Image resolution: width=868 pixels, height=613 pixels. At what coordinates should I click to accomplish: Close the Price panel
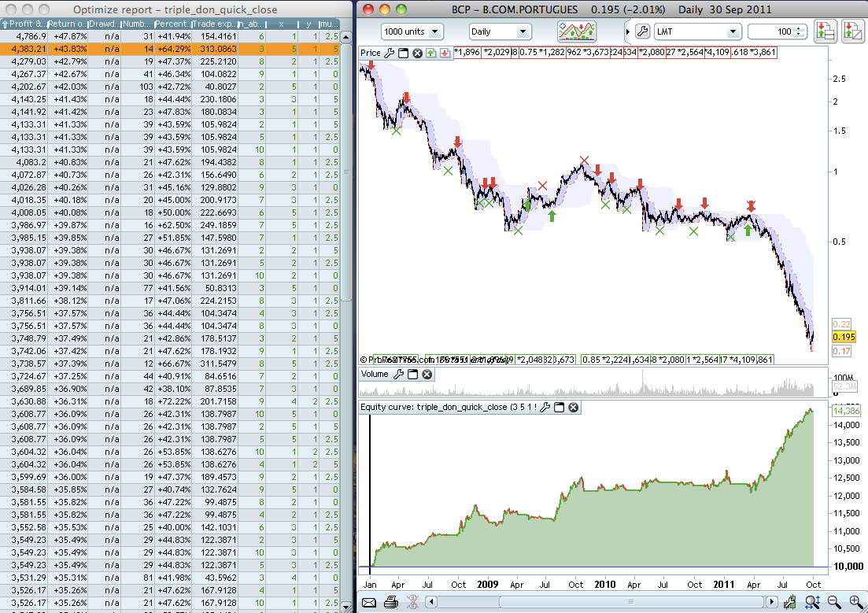tap(417, 54)
